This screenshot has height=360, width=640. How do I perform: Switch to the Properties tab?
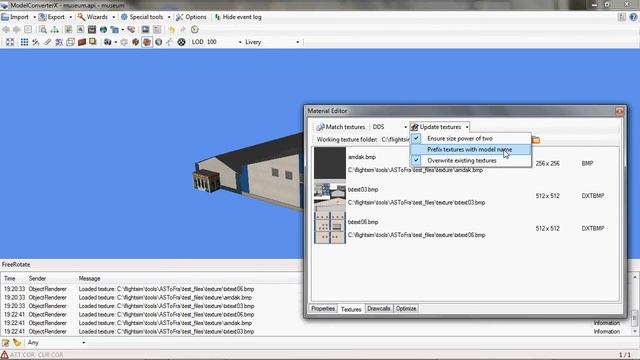pyautogui.click(x=323, y=309)
